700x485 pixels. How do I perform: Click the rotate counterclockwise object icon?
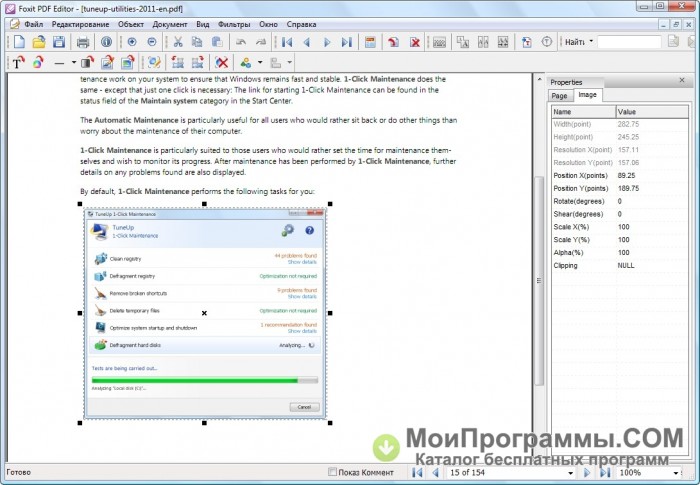(x=178, y=63)
